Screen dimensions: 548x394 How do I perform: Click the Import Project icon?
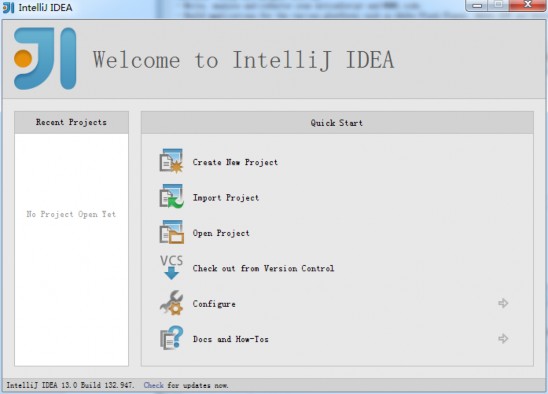point(171,196)
